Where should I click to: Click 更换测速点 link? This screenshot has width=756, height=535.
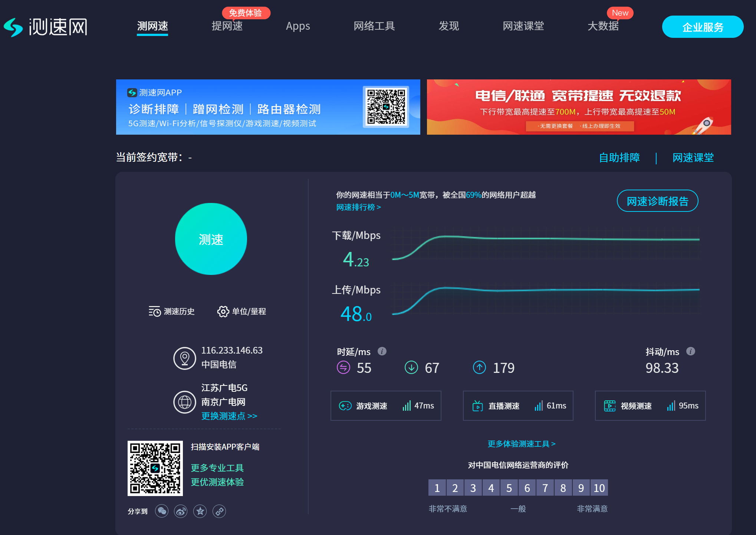point(229,416)
